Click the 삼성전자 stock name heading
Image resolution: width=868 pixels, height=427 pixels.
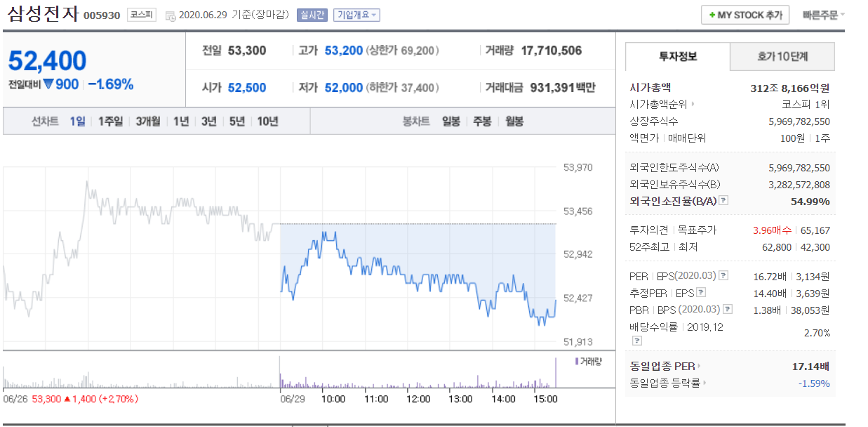tap(44, 14)
